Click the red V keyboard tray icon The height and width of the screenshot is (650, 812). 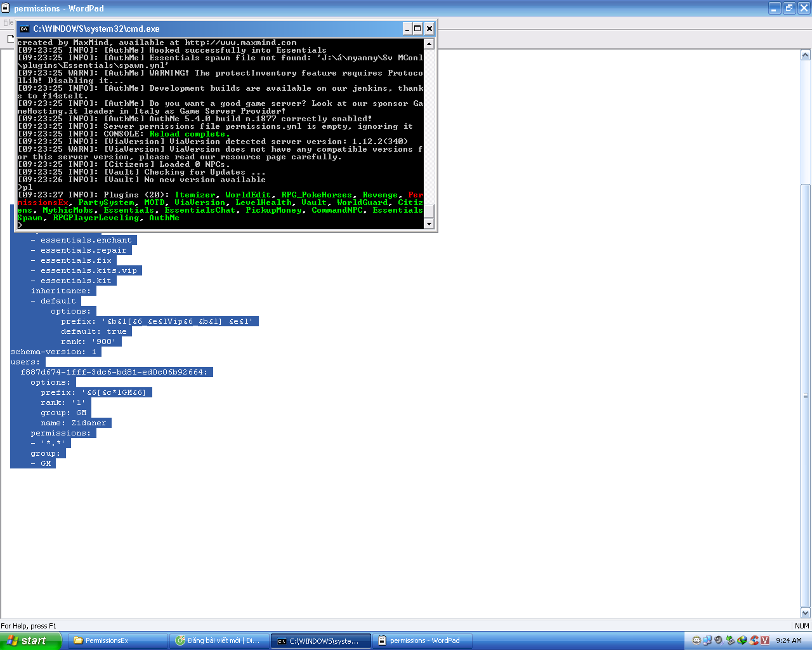pyautogui.click(x=765, y=640)
